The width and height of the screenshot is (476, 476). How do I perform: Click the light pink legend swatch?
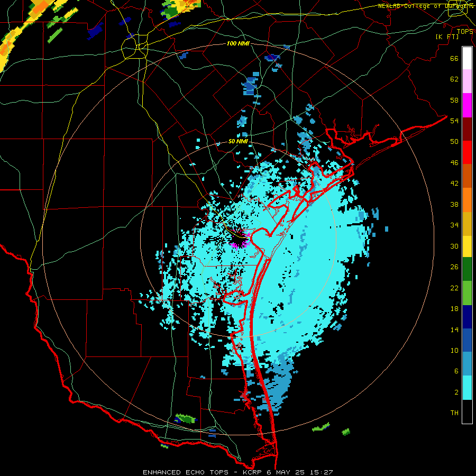tap(467, 81)
